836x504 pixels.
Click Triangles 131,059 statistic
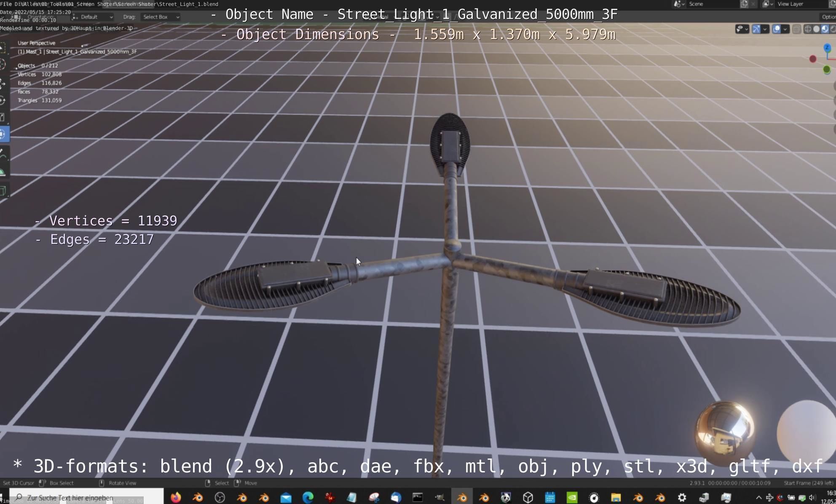pos(40,100)
